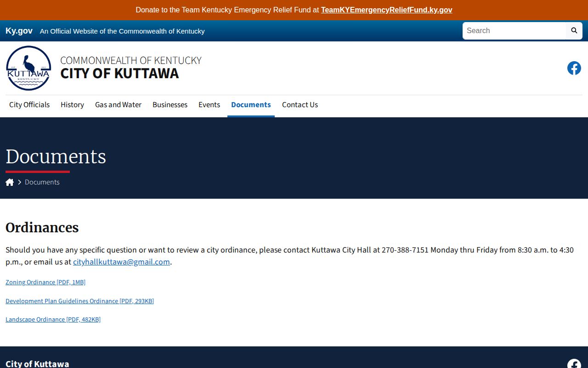Open the footer Facebook icon
Viewport: 588px width, 368px height.
[x=574, y=364]
